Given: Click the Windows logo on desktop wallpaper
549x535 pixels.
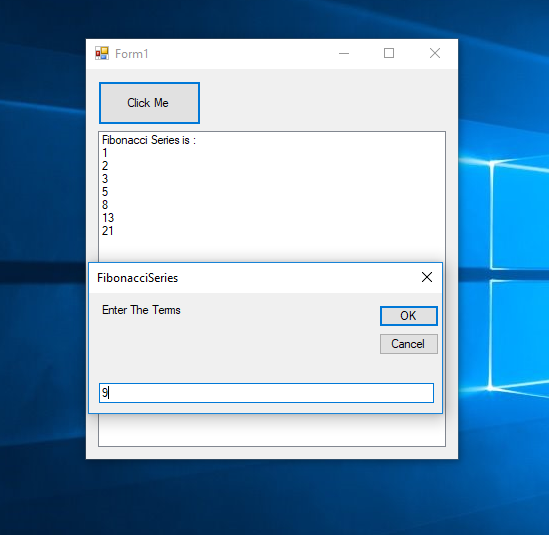Looking at the screenshot, I should pos(518,273).
